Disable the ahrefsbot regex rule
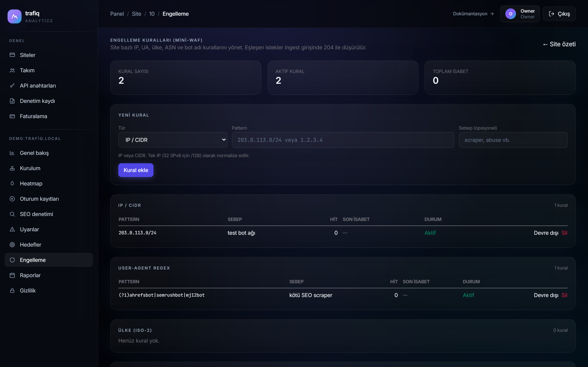 546,295
